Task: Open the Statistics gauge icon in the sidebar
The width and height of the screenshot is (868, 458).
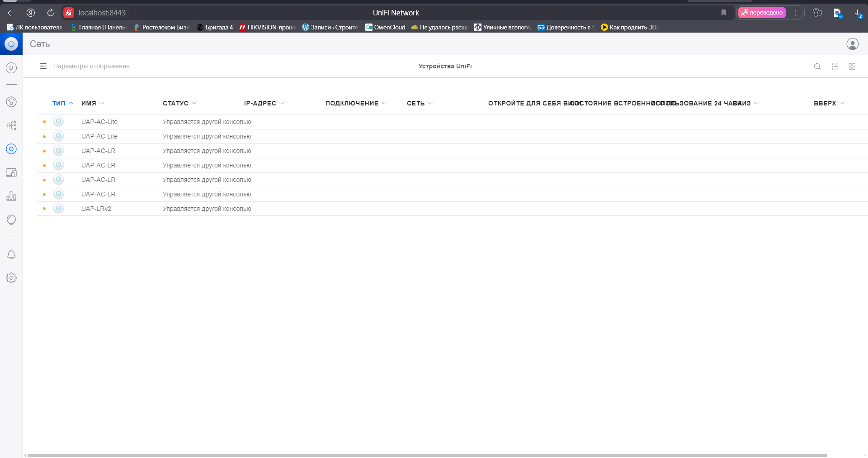Action: [11, 102]
